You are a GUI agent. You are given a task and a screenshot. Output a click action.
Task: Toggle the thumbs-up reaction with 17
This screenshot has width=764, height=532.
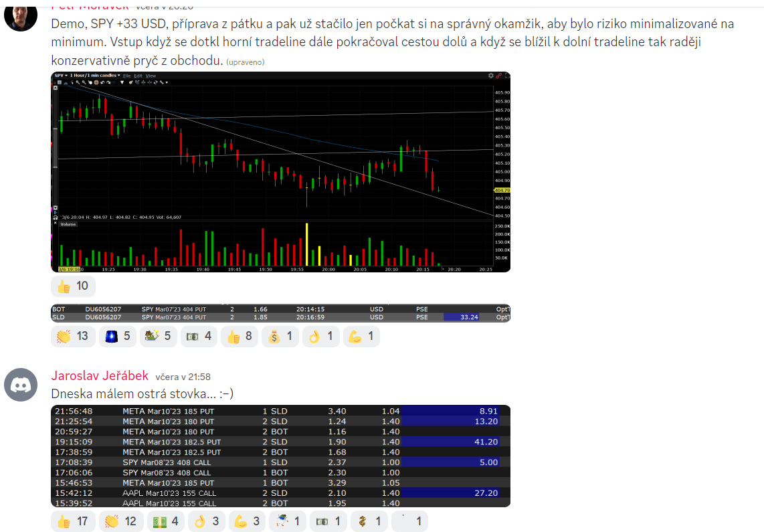click(x=73, y=521)
